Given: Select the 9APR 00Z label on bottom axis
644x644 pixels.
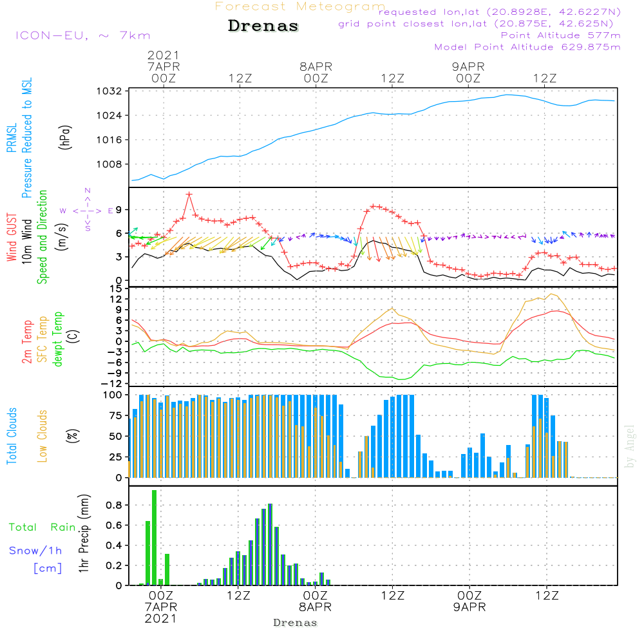Looking at the screenshot, I should [469, 601].
